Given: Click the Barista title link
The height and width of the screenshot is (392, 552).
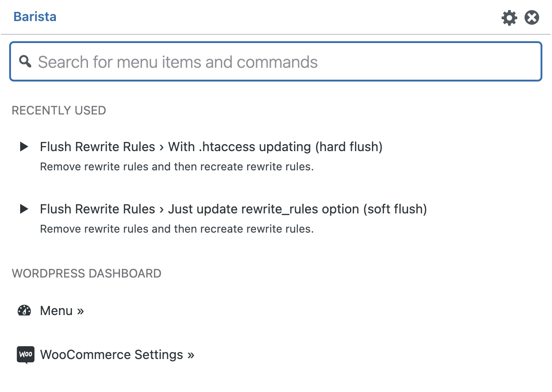Looking at the screenshot, I should [35, 17].
